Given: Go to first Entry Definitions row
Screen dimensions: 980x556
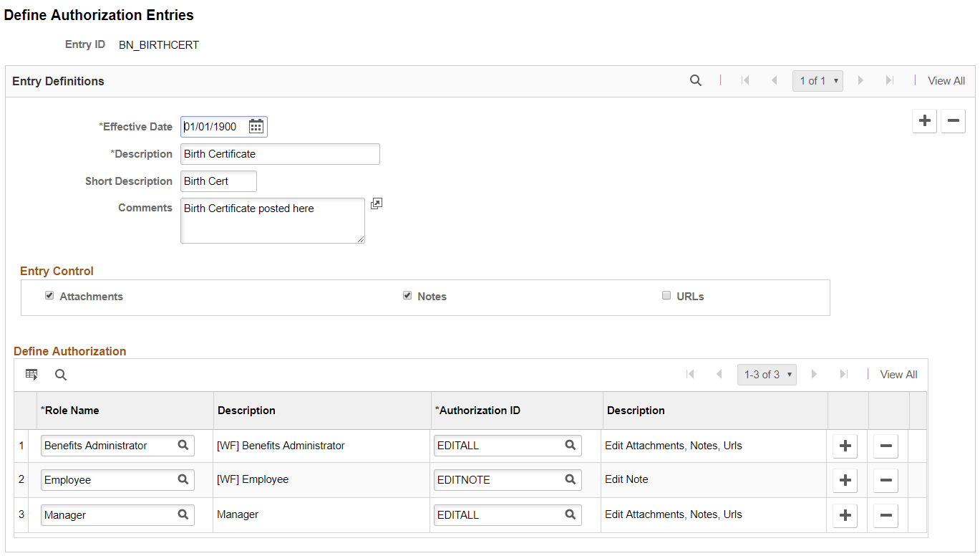Looking at the screenshot, I should pyautogui.click(x=745, y=81).
